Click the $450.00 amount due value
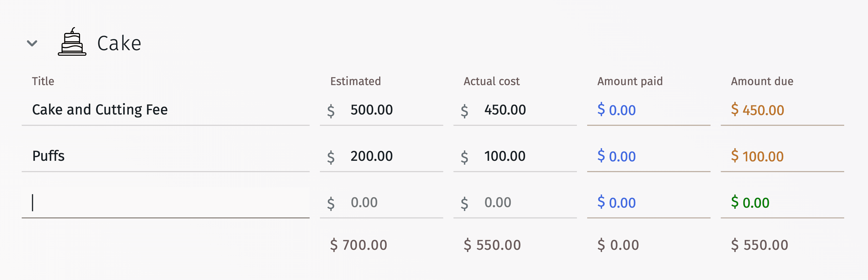This screenshot has height=280, width=868. [x=757, y=110]
